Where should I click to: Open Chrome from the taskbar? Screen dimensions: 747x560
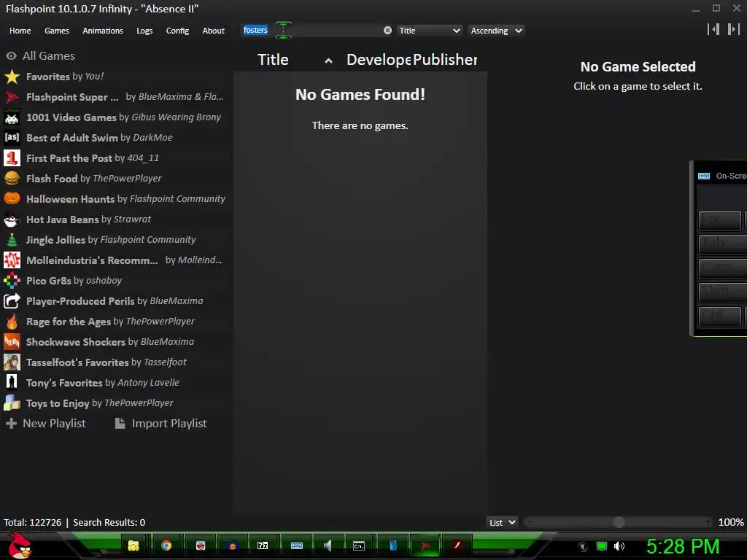click(x=166, y=545)
